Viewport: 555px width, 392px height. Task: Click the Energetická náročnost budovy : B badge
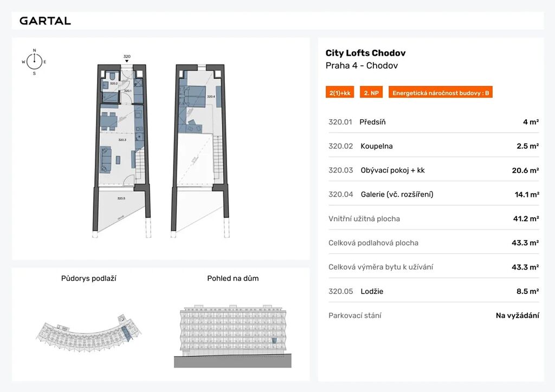pos(441,93)
